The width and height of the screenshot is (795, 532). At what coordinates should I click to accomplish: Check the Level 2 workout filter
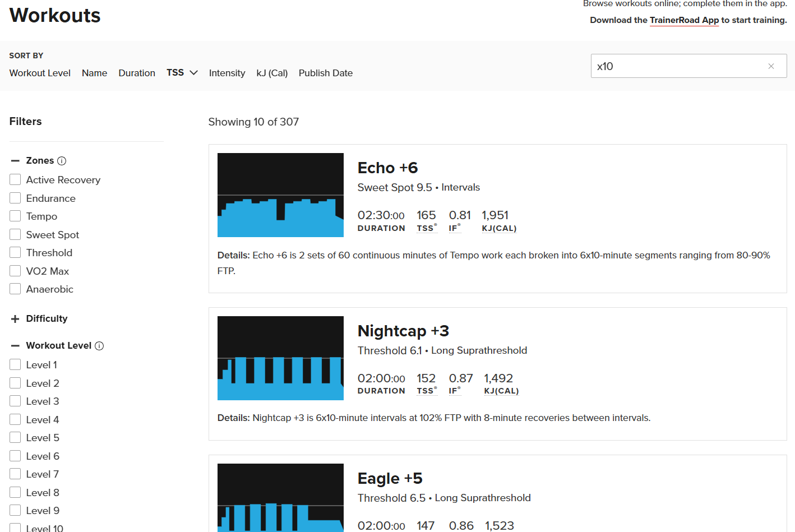click(x=15, y=383)
